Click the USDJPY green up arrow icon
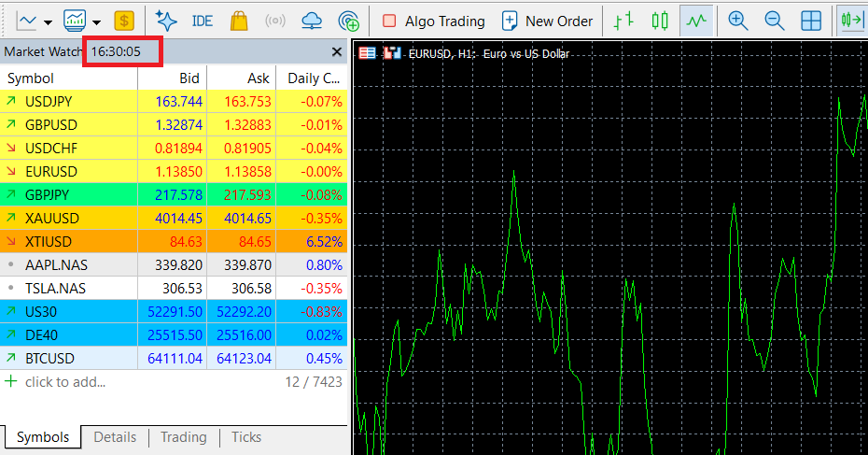Image resolution: width=868 pixels, height=455 pixels. click(x=10, y=101)
